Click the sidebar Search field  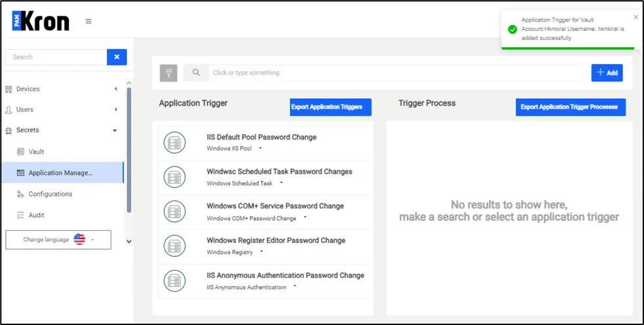[x=56, y=57]
